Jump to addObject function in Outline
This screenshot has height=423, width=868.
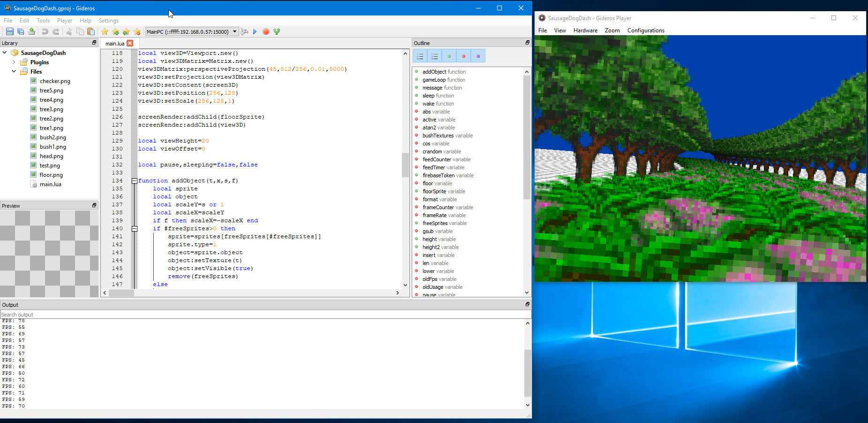point(444,72)
